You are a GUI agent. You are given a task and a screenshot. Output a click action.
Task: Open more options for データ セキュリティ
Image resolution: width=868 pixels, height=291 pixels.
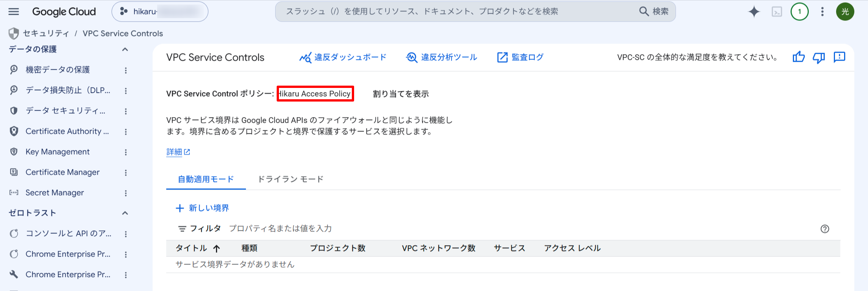click(126, 111)
